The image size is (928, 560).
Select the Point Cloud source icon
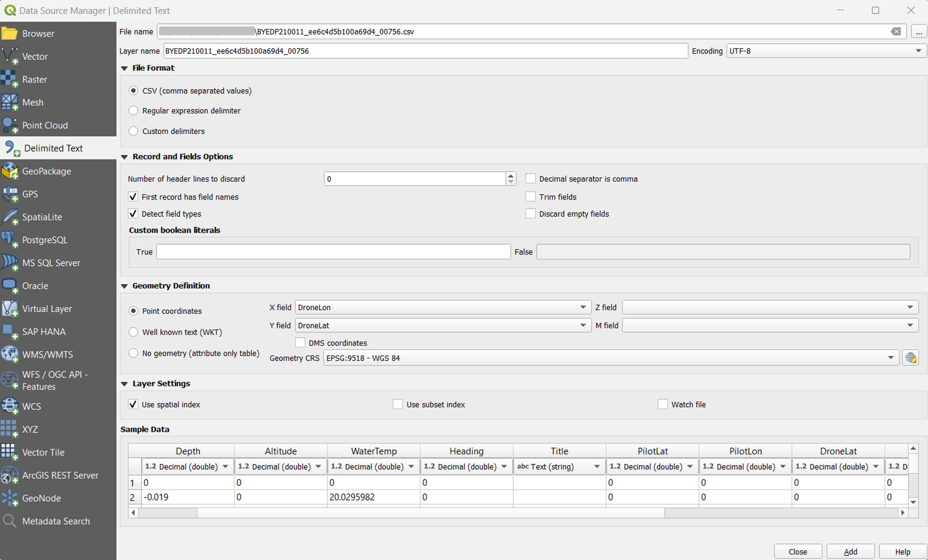(10, 125)
